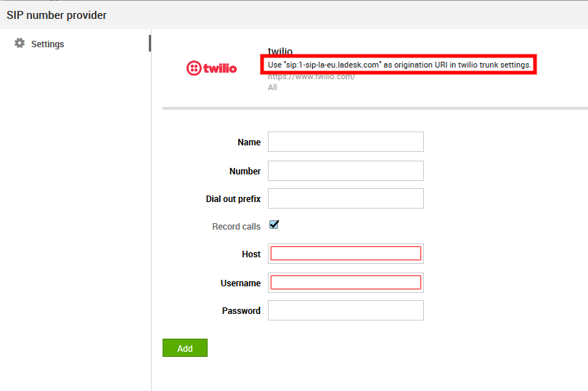Select the Dial out prefix field
The height and width of the screenshot is (391, 588).
coord(346,198)
